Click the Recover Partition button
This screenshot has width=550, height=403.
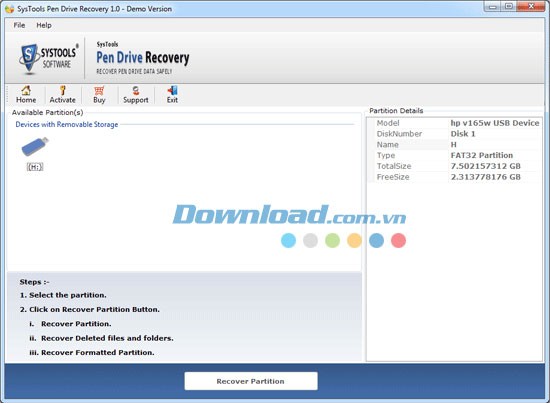click(251, 381)
